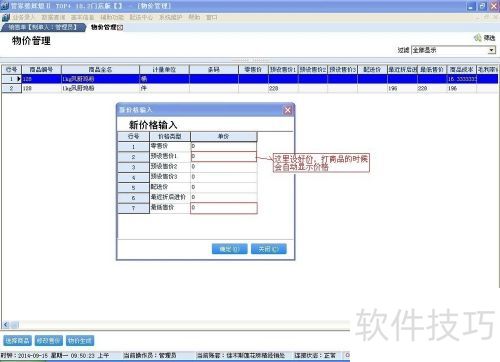Viewport: 500px width, 362px height.
Task: Click the 预设售价2 price input field
Action: point(224,167)
